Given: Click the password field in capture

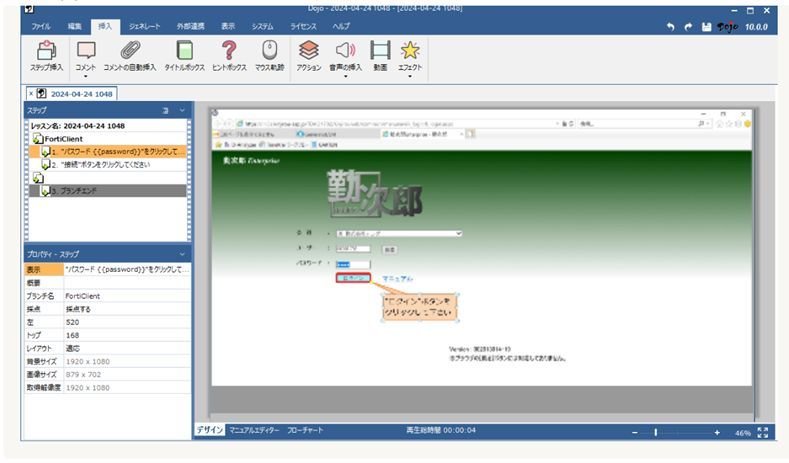Looking at the screenshot, I should 353,264.
